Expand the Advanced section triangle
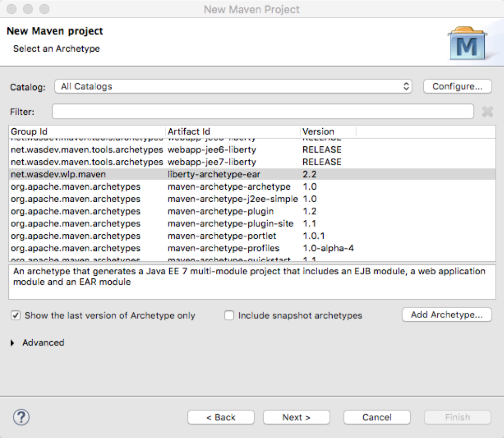Viewport: 504px width, 438px height. pyautogui.click(x=12, y=343)
